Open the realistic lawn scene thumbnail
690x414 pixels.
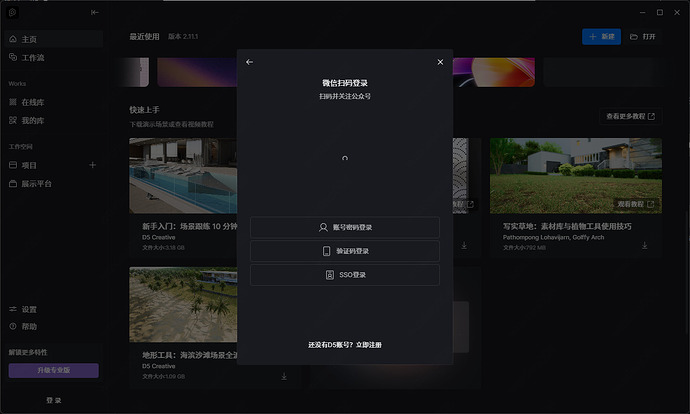coord(576,176)
